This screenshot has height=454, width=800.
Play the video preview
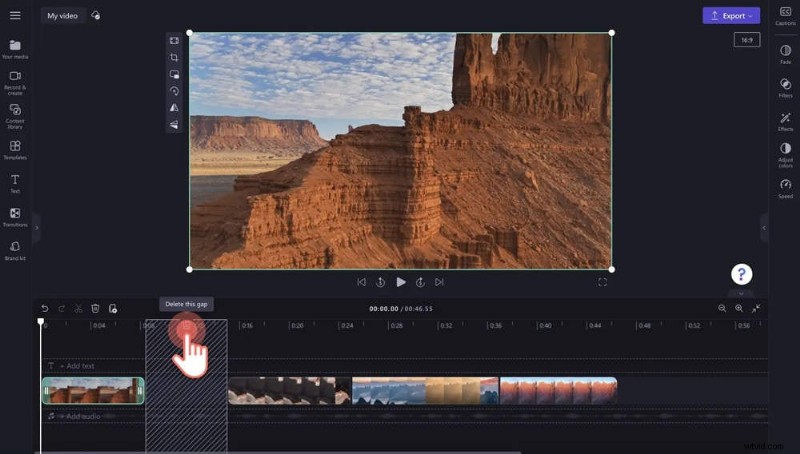point(401,282)
